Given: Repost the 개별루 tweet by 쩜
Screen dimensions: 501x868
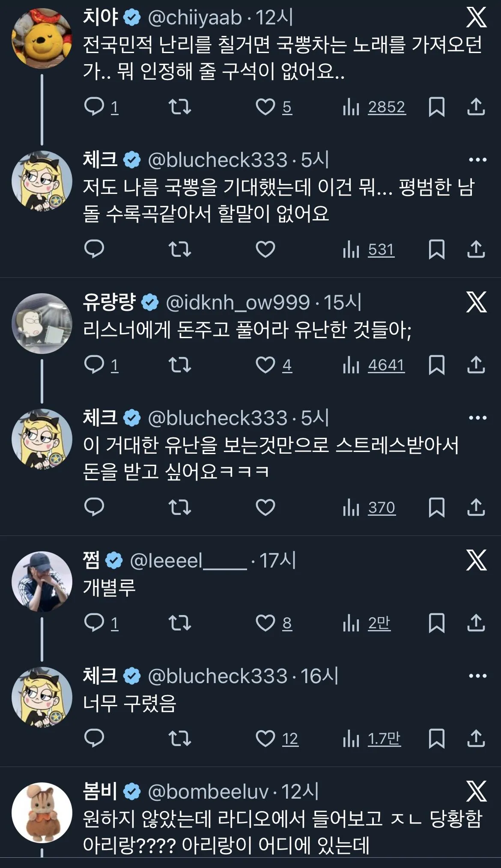Looking at the screenshot, I should (x=179, y=623).
